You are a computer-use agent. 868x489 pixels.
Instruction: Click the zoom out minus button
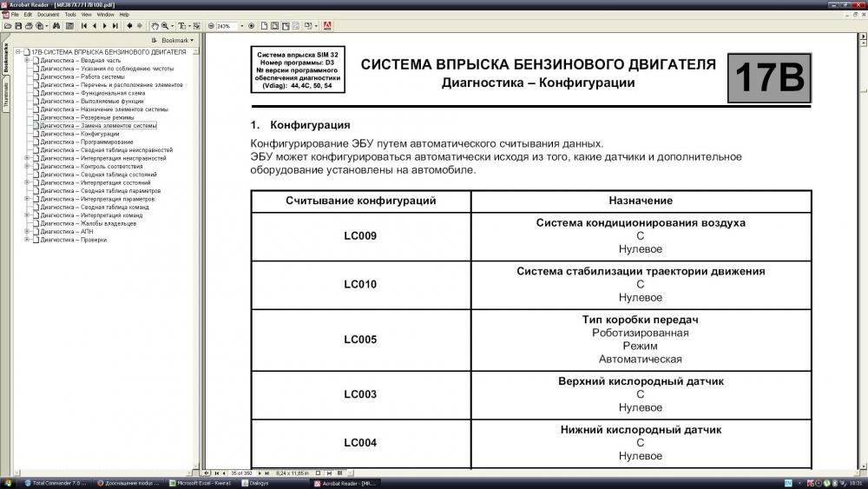(211, 26)
